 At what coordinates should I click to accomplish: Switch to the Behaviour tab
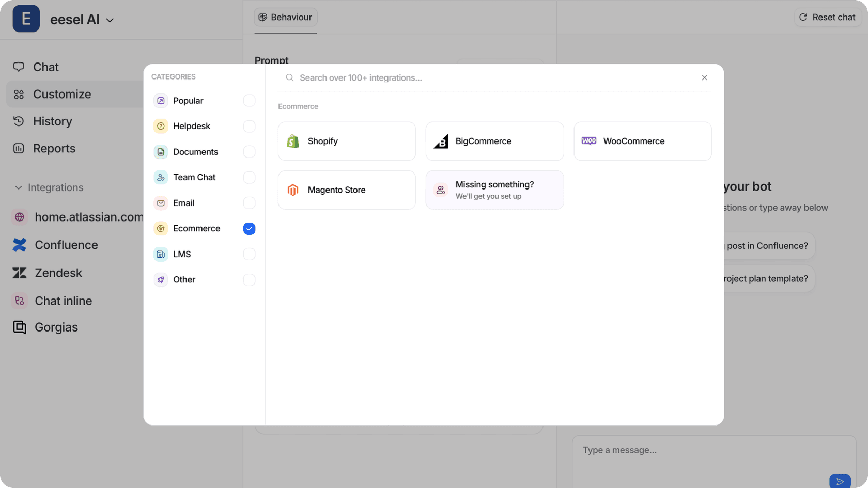point(286,18)
